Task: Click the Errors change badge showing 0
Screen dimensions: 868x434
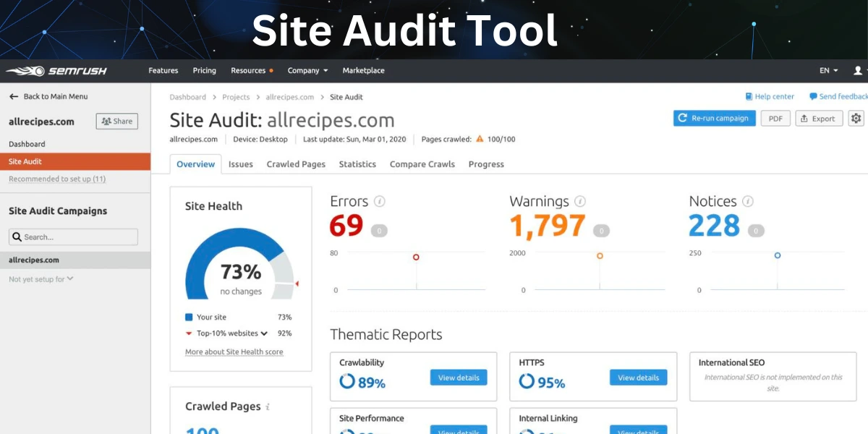Action: coord(379,231)
